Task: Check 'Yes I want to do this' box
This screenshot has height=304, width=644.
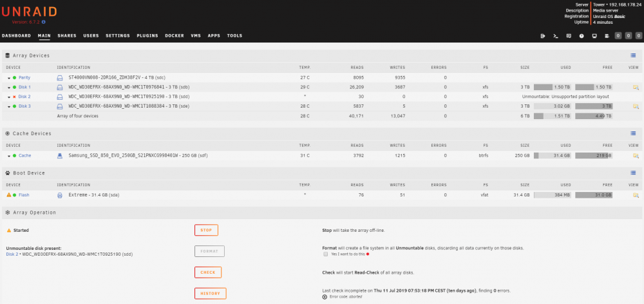Action: coord(326,254)
